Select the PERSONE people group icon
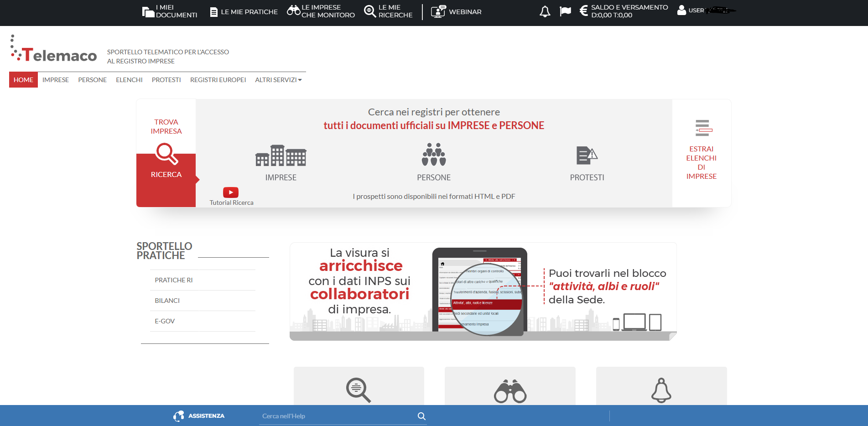 pos(433,155)
